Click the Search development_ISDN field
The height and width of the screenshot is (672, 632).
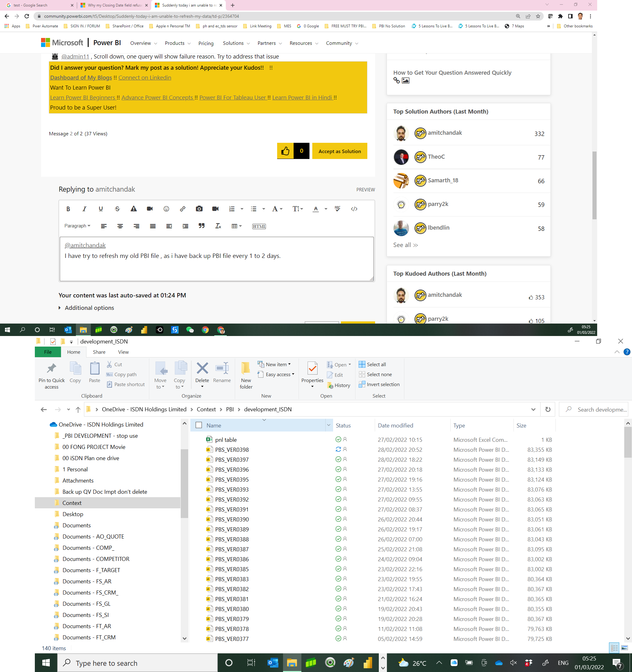(x=594, y=409)
